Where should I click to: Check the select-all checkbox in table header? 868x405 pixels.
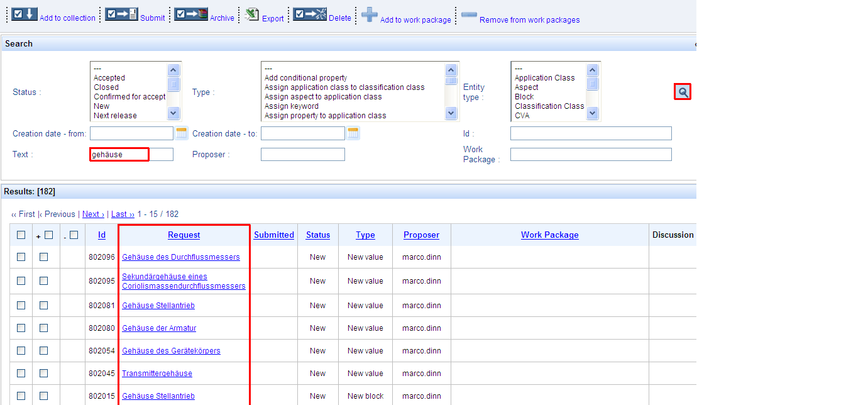21,235
